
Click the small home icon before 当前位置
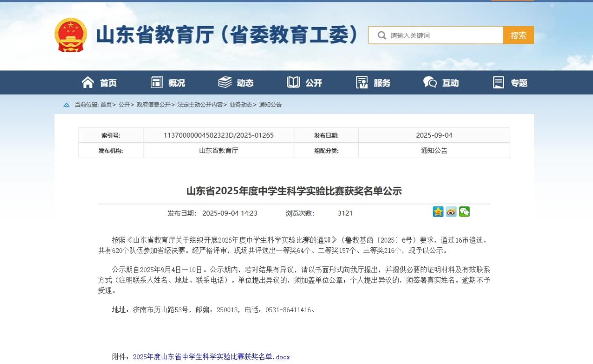click(x=66, y=105)
